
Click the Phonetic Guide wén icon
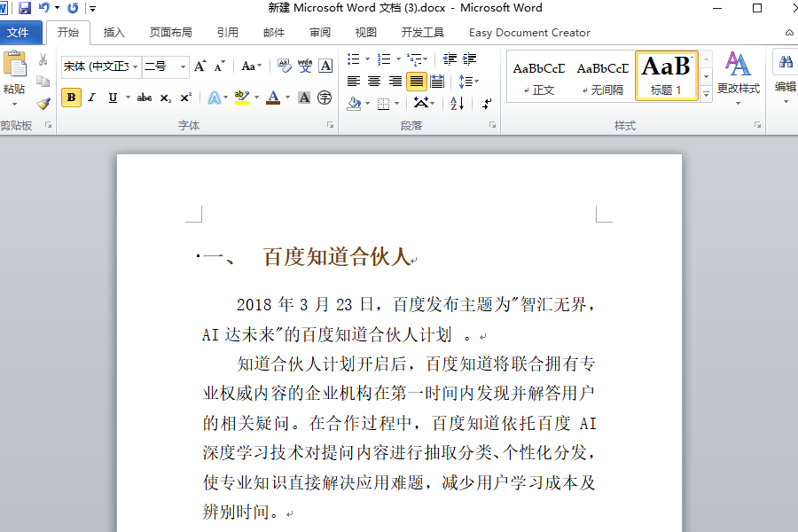tap(305, 66)
